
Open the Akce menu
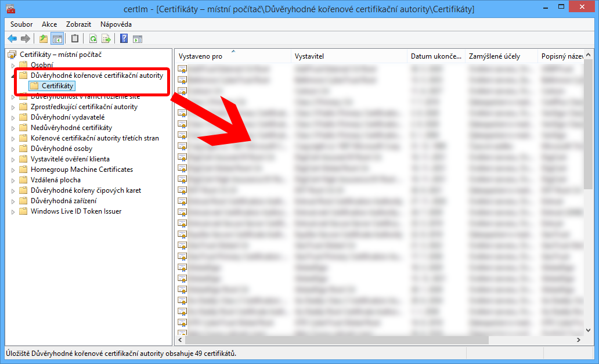click(49, 24)
